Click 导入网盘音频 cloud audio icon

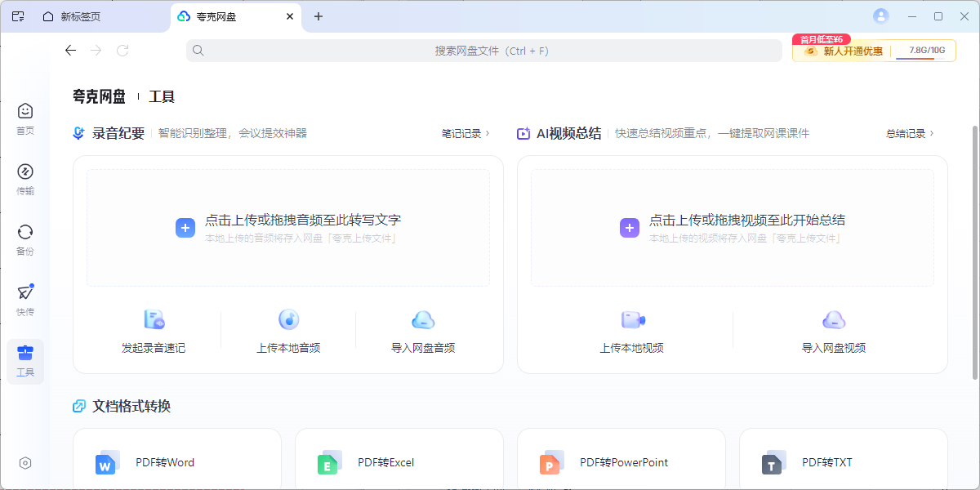[422, 319]
